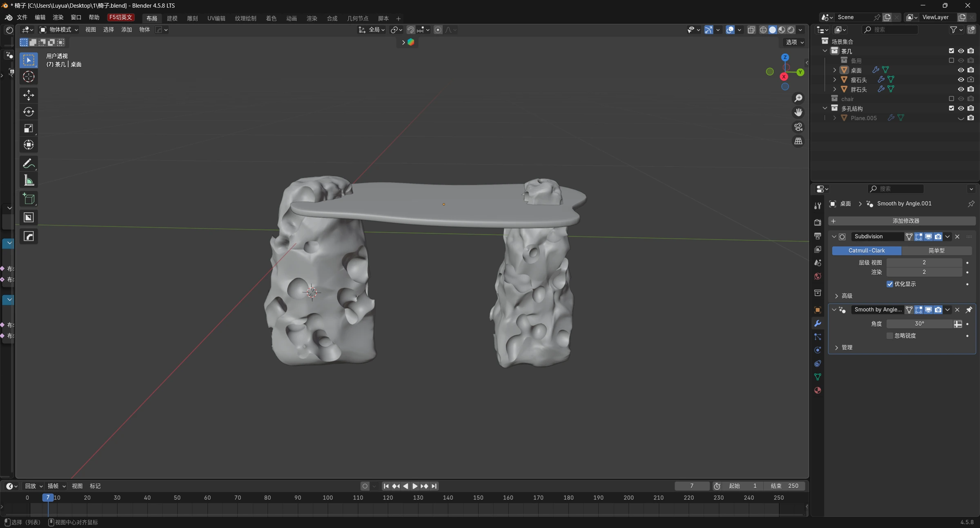
Task: Select the Rotate tool
Action: [x=29, y=112]
